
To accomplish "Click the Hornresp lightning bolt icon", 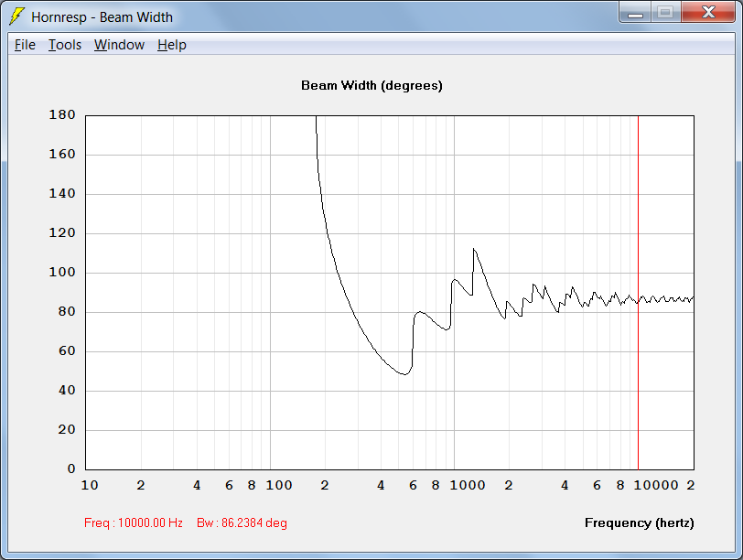I will tap(16, 16).
